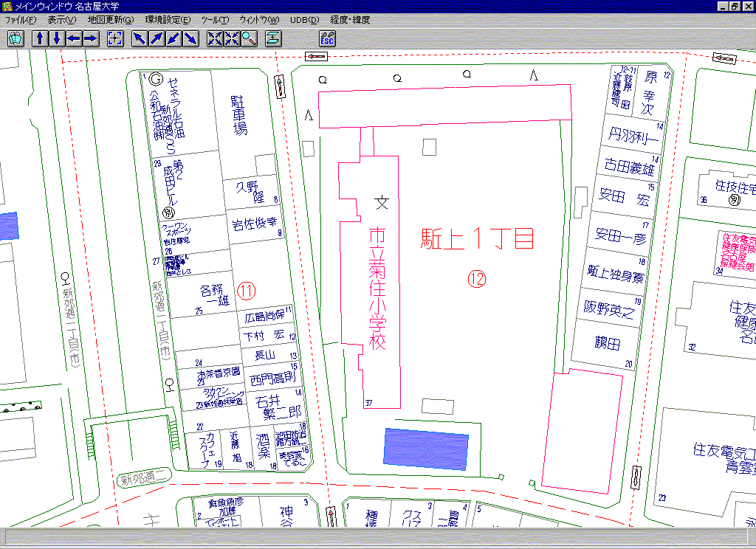Click the map book icon in toolbar
The height and width of the screenshot is (549, 756).
pyautogui.click(x=14, y=38)
